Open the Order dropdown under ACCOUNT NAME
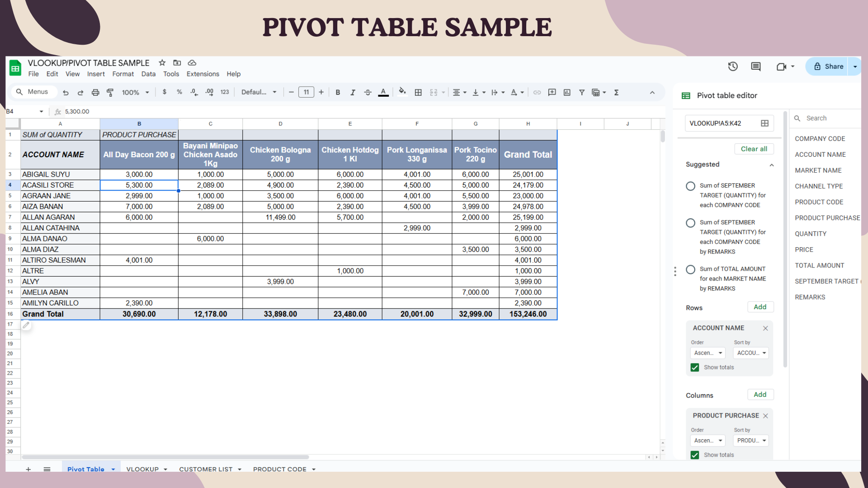The image size is (868, 488). [x=708, y=353]
